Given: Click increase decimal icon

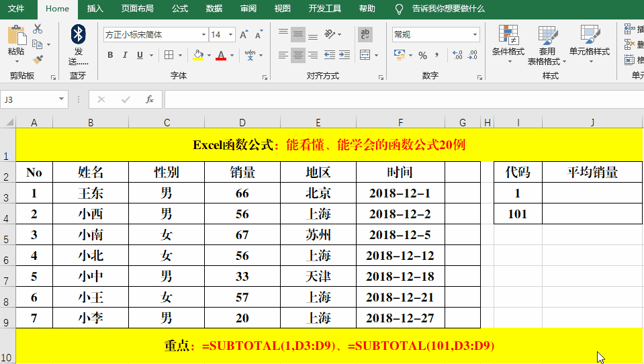Looking at the screenshot, I should 457,55.
